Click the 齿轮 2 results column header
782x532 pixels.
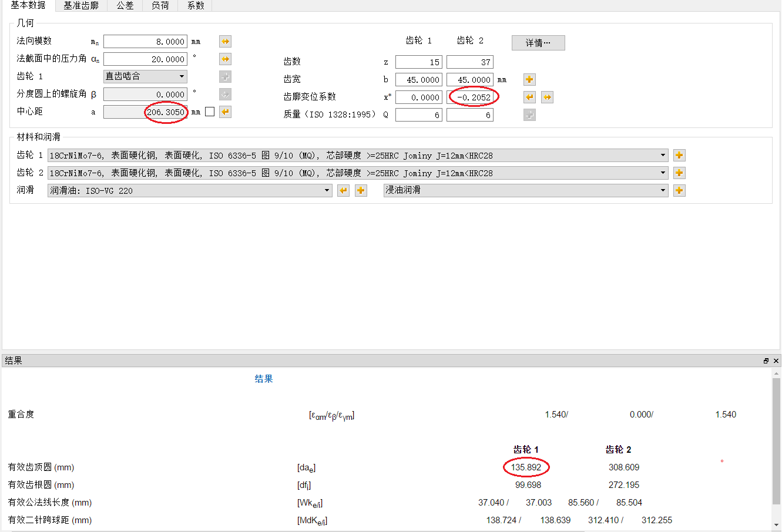coord(618,450)
